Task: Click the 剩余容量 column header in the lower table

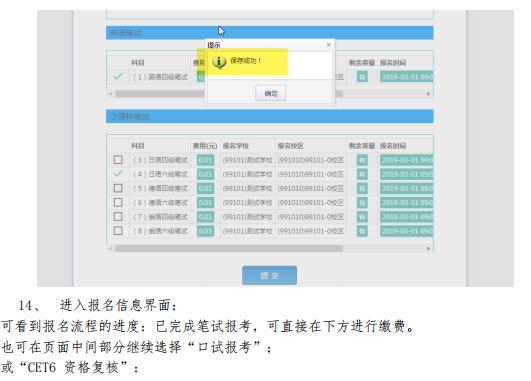Action: (x=362, y=146)
